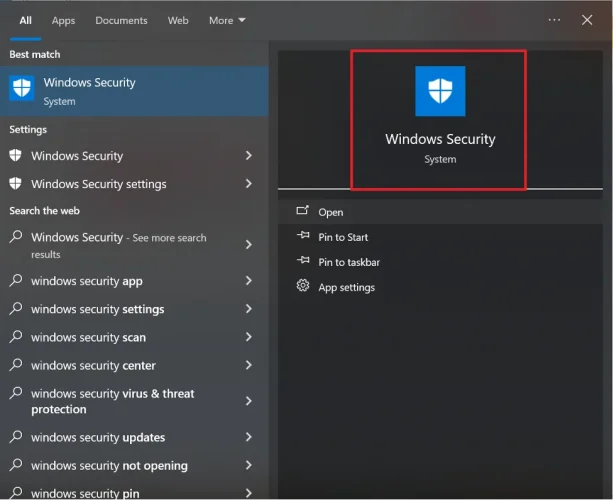Select Pin to taskbar option

[x=349, y=262]
